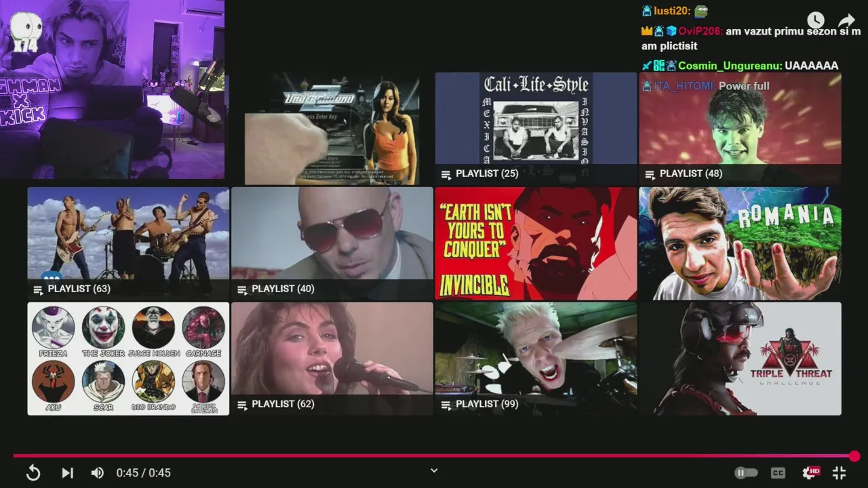Screen dimensions: 868x488
Task: Seek on the red progress bar
Action: [x=434, y=456]
